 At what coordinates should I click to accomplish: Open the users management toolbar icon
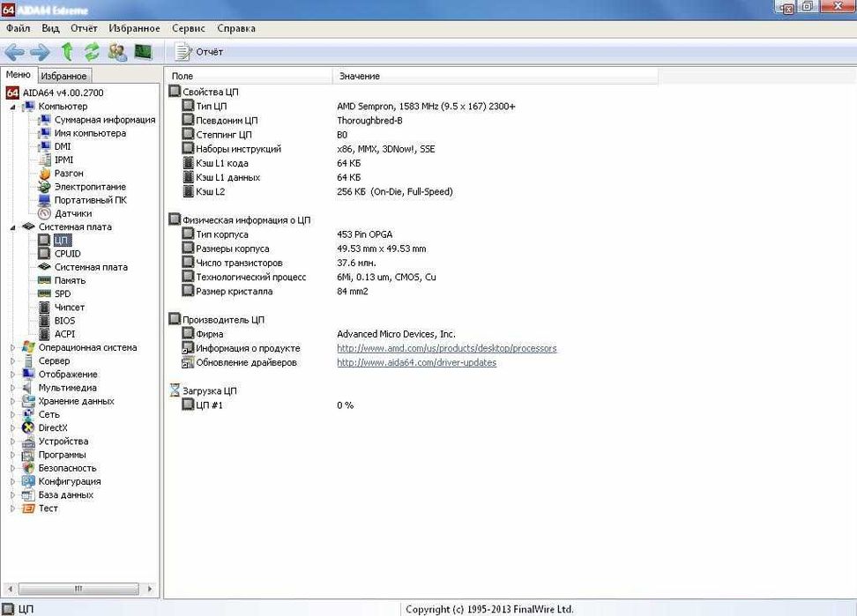click(x=117, y=52)
